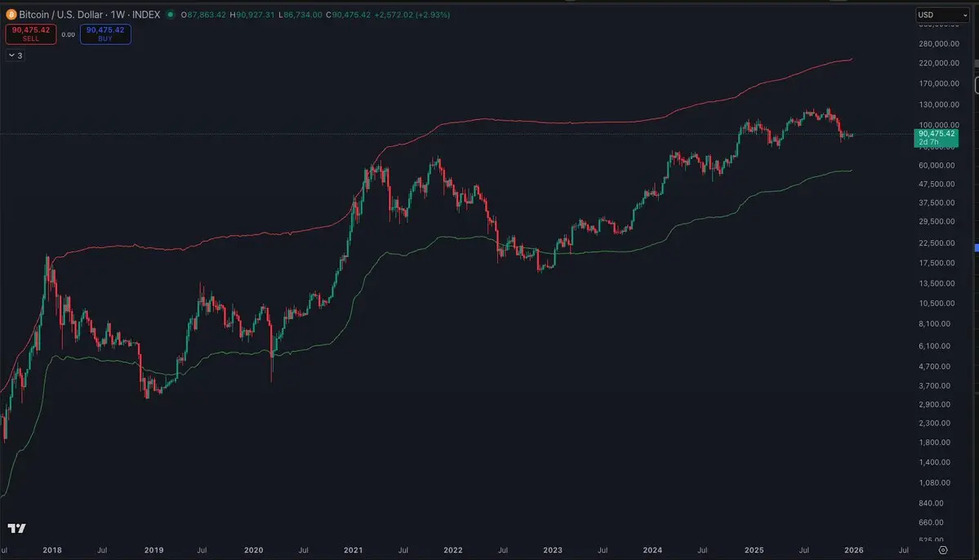
Task: Click the red SELL 90,475.42 button
Action: coord(30,33)
